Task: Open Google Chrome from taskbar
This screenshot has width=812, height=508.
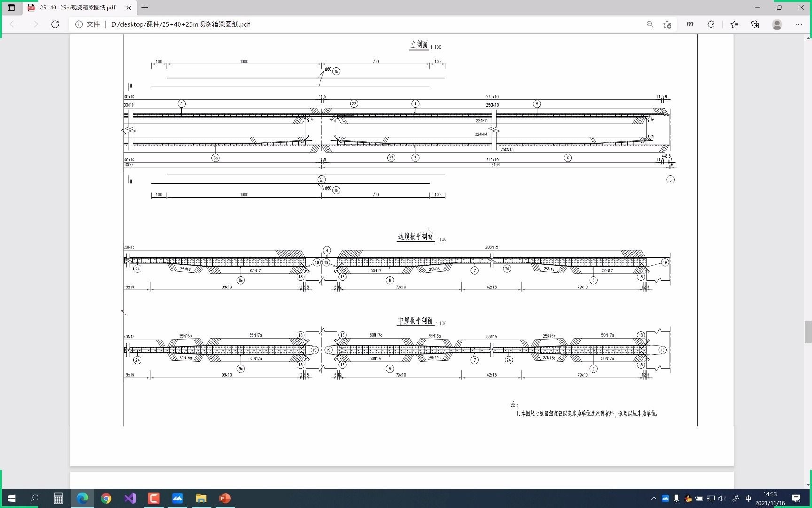Action: [x=106, y=499]
